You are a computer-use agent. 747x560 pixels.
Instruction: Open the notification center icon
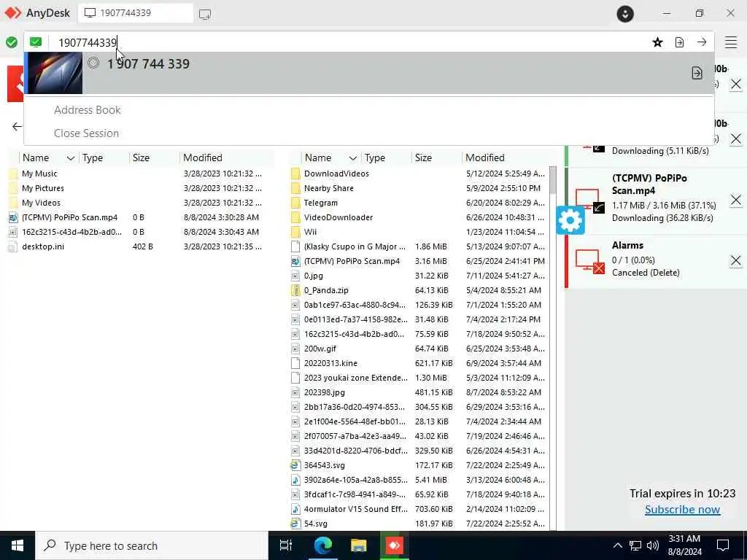point(723,545)
